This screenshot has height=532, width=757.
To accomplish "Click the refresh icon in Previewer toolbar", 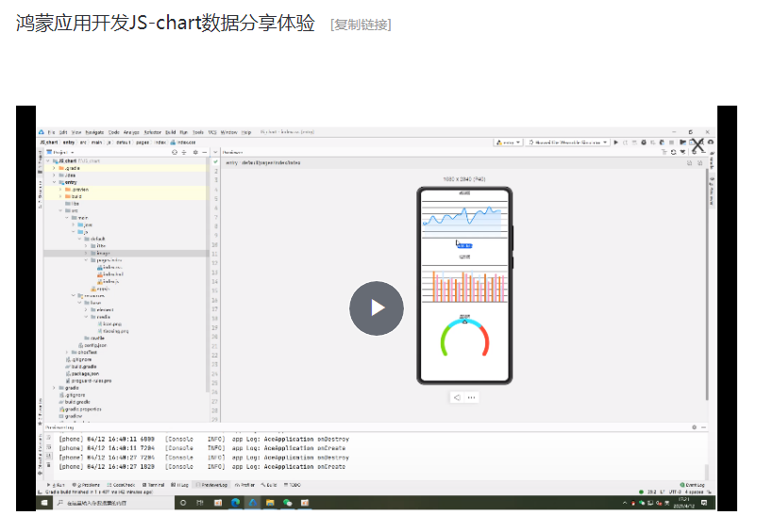I will click(673, 152).
